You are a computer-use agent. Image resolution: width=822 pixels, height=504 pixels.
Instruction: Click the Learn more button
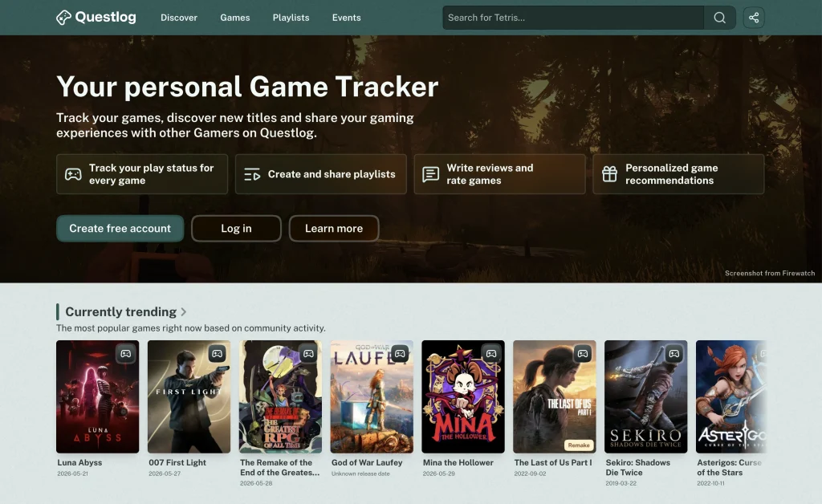coord(334,229)
